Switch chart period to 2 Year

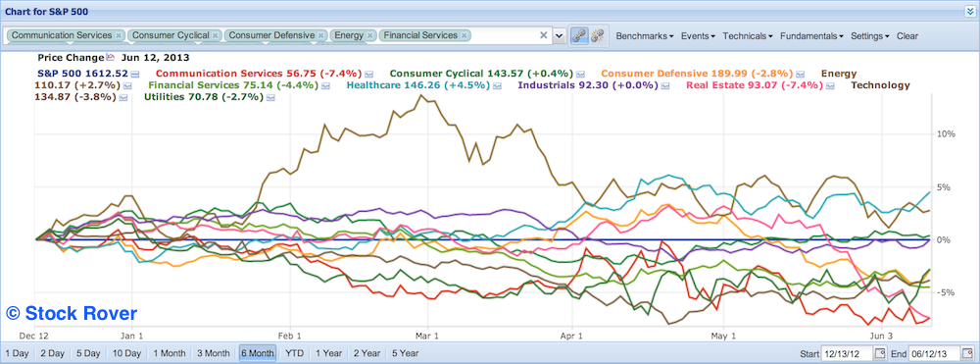367,353
